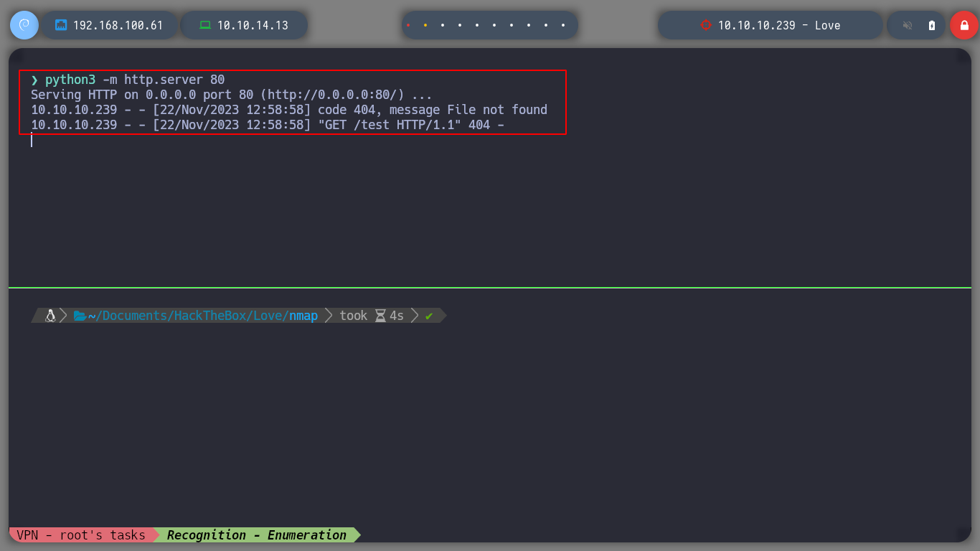Select the 'VPN - root's tasks' tmux window

(x=81, y=535)
